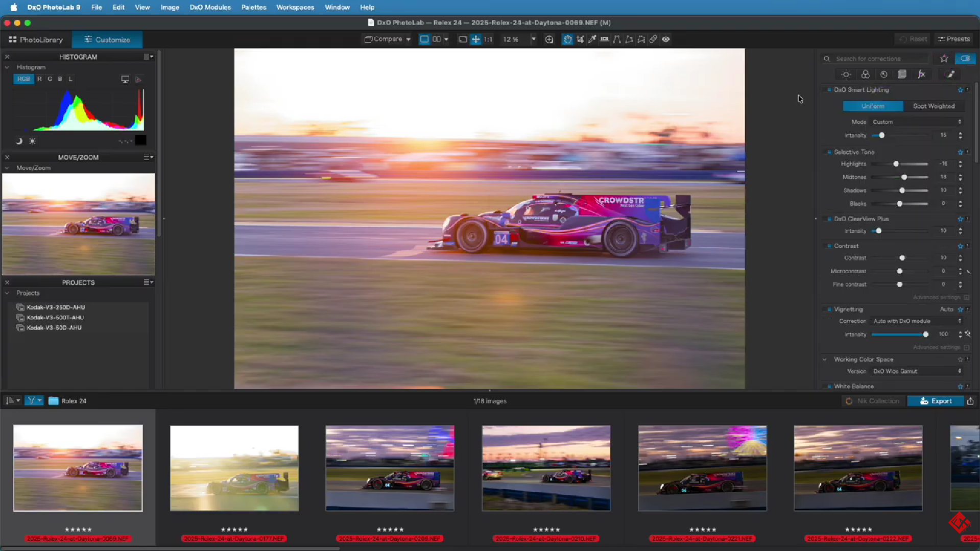The width and height of the screenshot is (980, 551).
Task: Toggle shadow clipping moon icon
Action: point(19,141)
